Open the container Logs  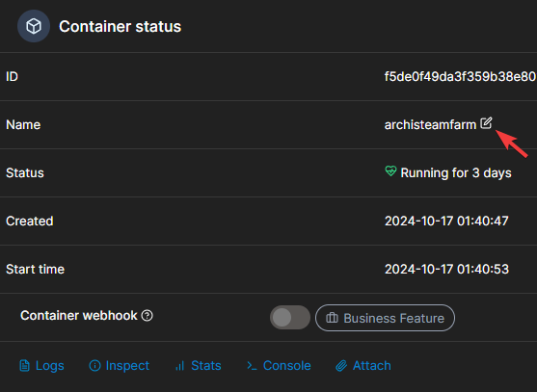coord(41,366)
